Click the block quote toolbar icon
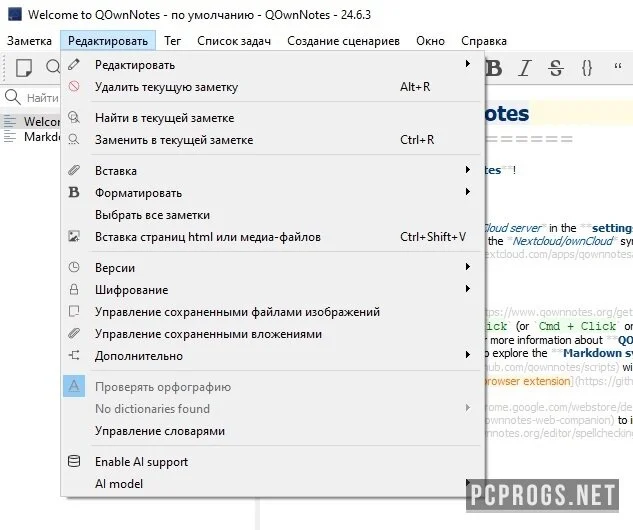The height and width of the screenshot is (530, 633). pyautogui.click(x=617, y=67)
